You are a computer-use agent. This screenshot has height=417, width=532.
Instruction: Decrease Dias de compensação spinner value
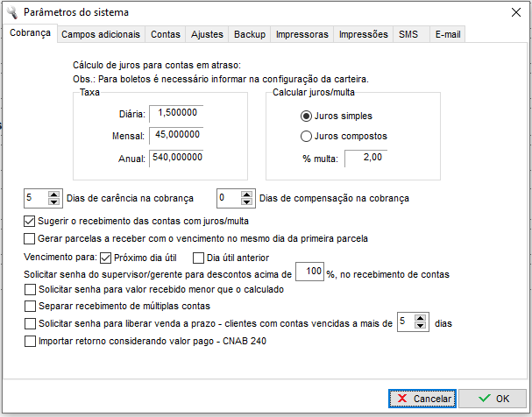(x=248, y=202)
